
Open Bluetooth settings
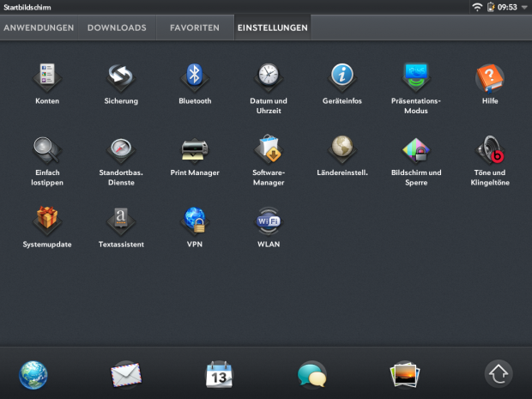point(194,77)
